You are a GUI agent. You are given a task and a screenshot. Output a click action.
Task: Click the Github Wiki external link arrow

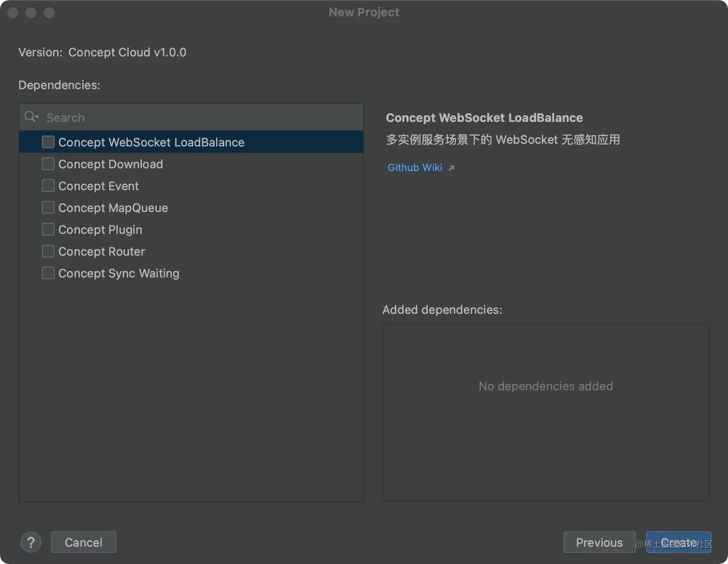pyautogui.click(x=451, y=168)
